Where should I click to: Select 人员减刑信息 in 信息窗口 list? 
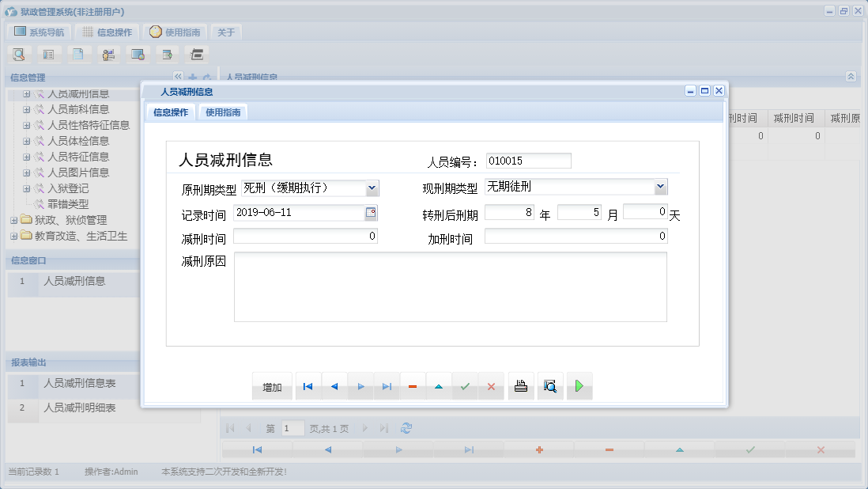coord(74,282)
